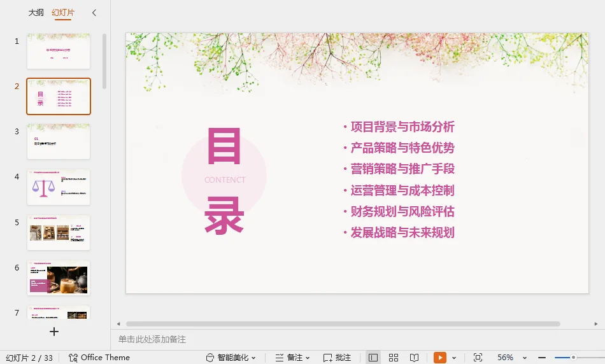Open the 备注 dropdown arrow
The image size is (605, 364).
click(x=308, y=358)
